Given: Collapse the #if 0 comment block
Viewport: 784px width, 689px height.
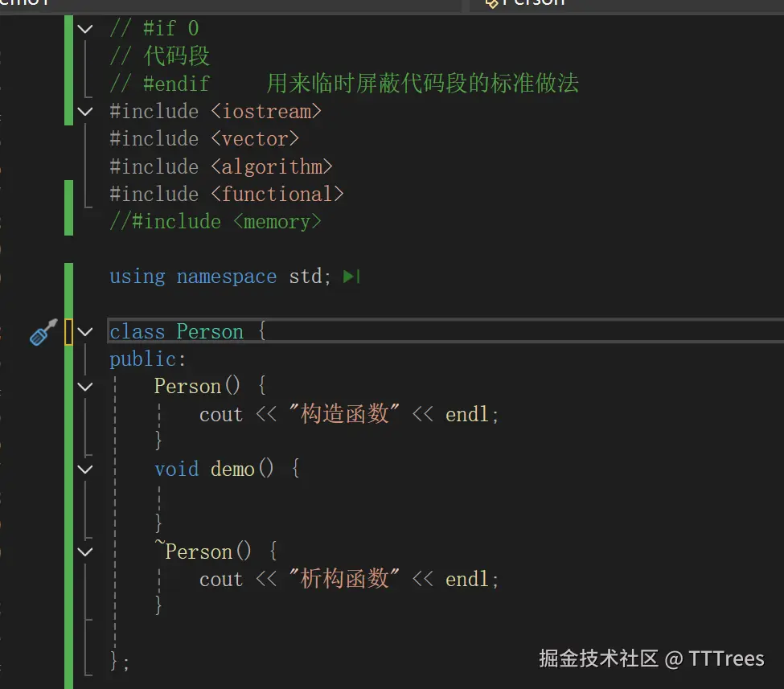Looking at the screenshot, I should 85,29.
